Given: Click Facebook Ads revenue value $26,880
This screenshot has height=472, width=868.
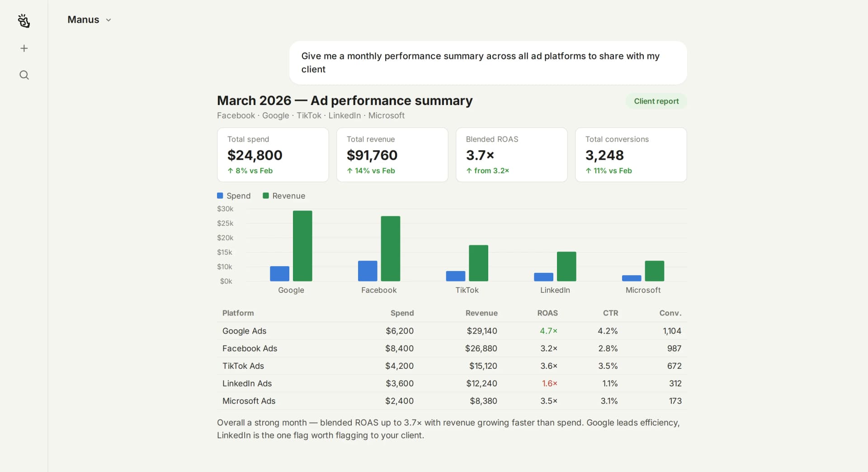Looking at the screenshot, I should [x=481, y=348].
